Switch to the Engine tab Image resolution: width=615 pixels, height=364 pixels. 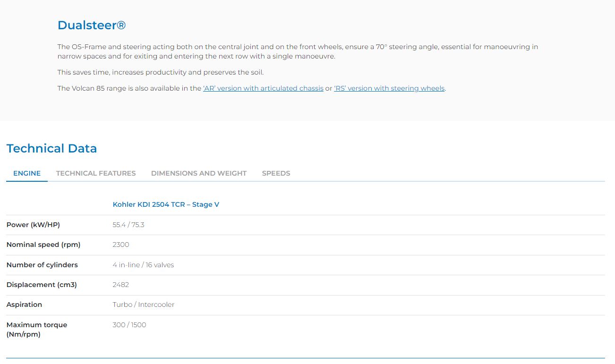click(x=27, y=173)
